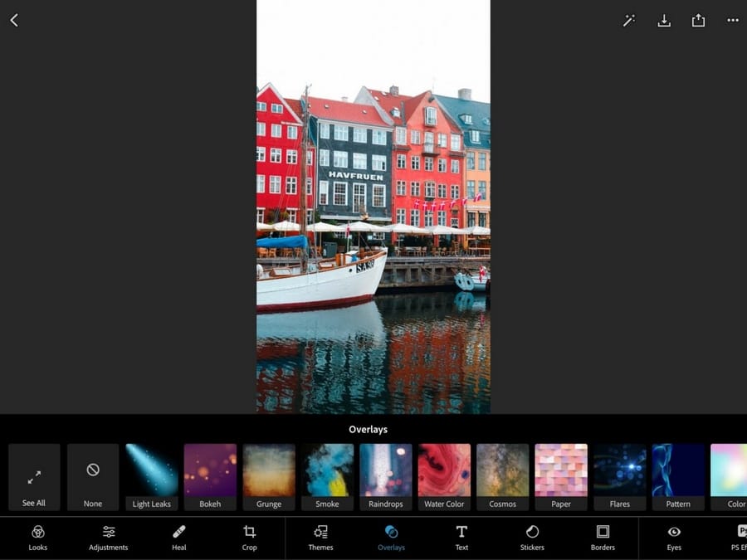Select the Eyes red-eye correction tool
Screen dimensions: 747x560
click(673, 538)
